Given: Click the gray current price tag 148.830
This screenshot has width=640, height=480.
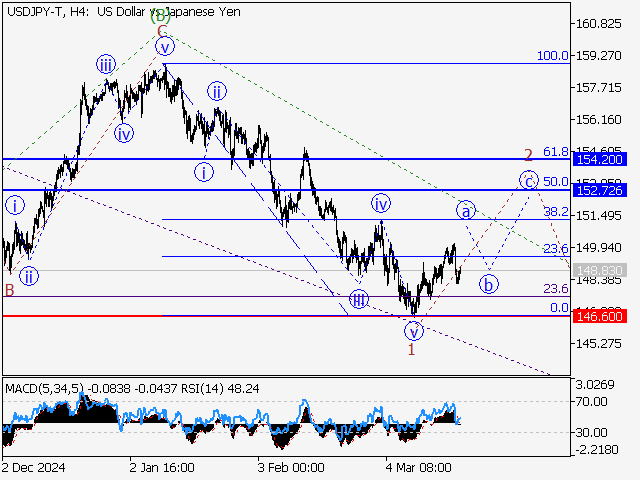Looking at the screenshot, I should coord(599,271).
